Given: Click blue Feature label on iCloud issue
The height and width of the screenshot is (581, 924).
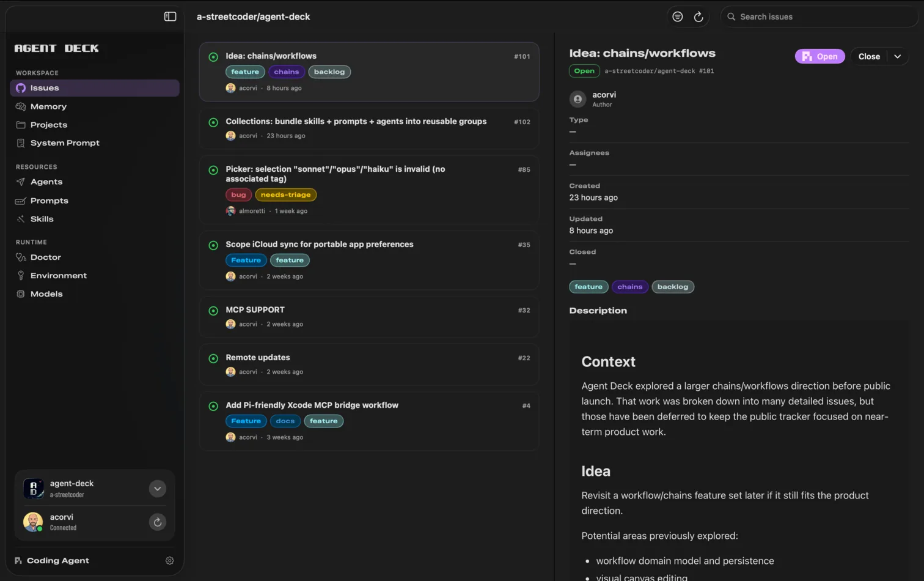Looking at the screenshot, I should tap(246, 261).
